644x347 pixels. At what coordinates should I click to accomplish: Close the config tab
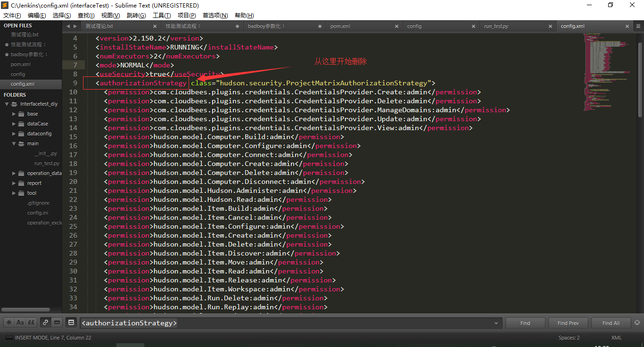474,26
